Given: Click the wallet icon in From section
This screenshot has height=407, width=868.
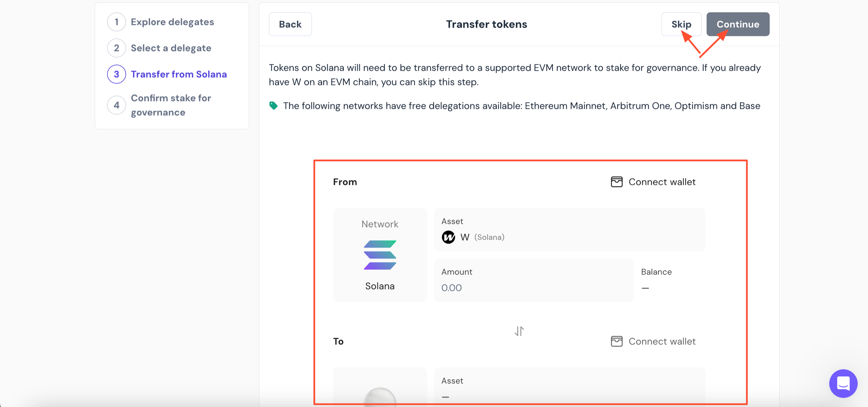Looking at the screenshot, I should (616, 182).
